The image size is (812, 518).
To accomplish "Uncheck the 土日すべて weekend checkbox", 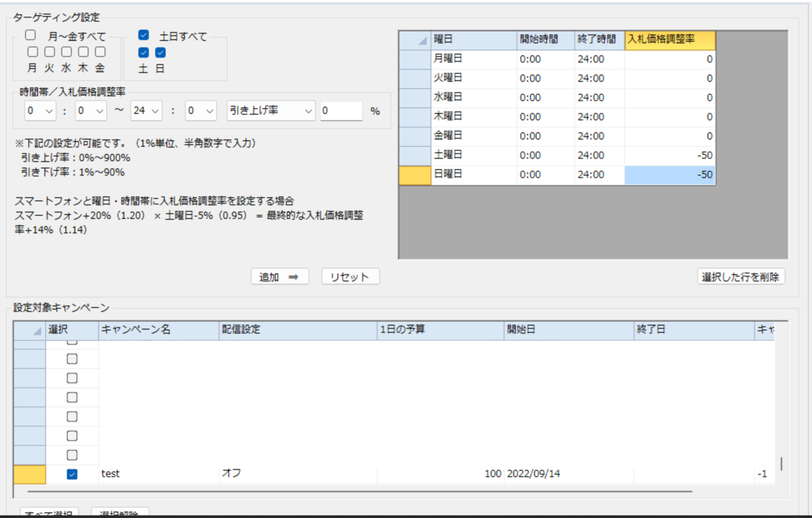I will [x=144, y=35].
